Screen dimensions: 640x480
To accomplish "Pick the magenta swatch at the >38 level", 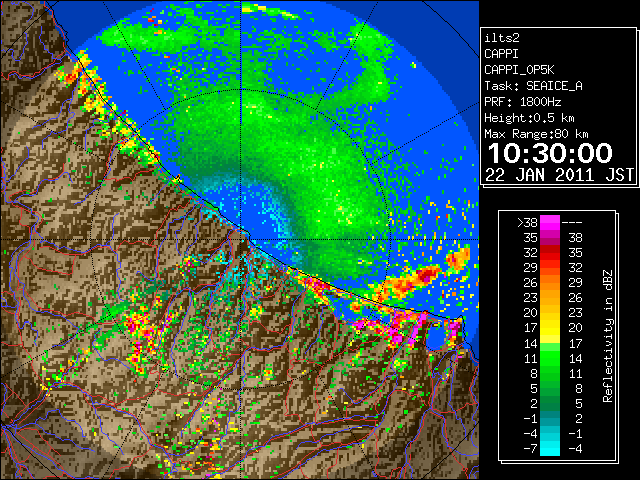I will 550,223.
